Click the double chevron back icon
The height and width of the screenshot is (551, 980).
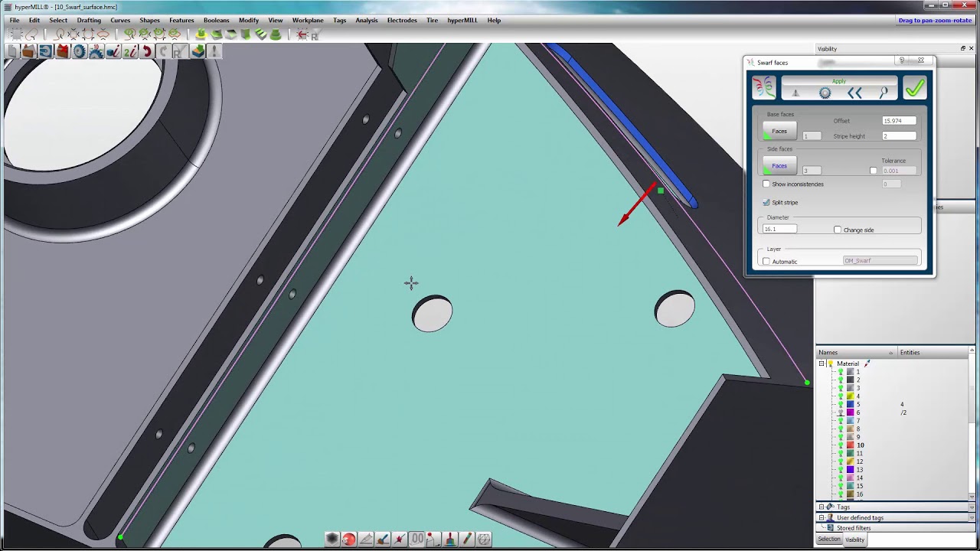tap(854, 93)
